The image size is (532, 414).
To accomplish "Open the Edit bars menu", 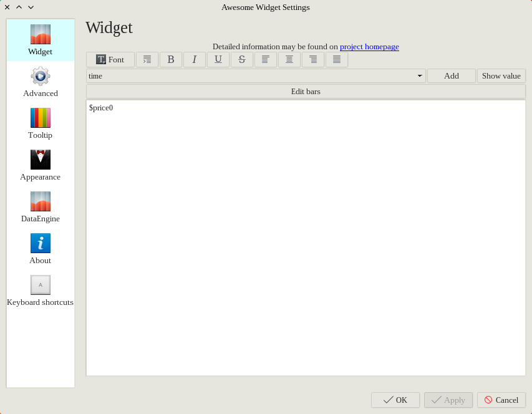I will pyautogui.click(x=306, y=92).
